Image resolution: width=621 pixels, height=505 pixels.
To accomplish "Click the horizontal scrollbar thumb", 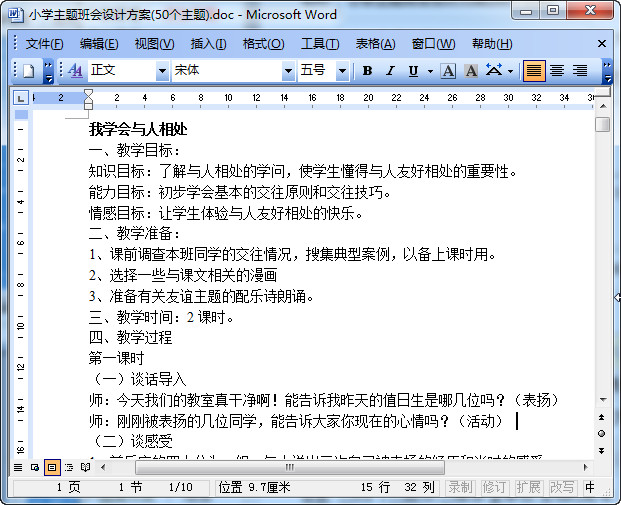I will 290,467.
